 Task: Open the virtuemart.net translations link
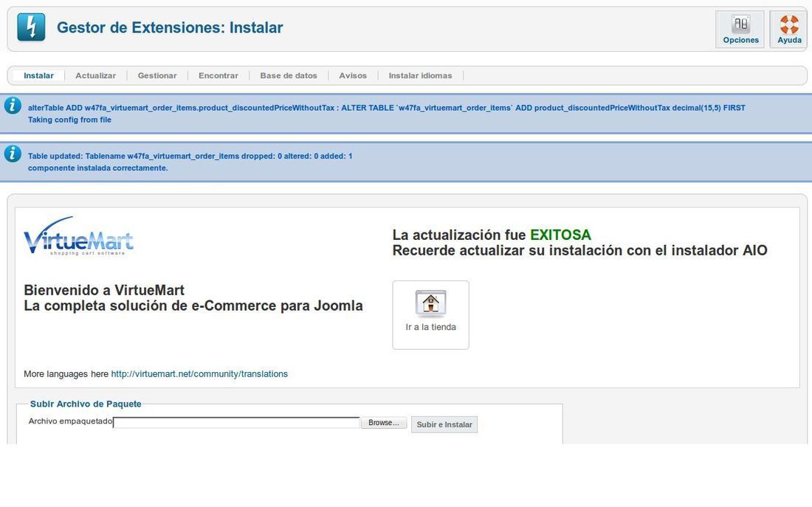click(x=199, y=374)
